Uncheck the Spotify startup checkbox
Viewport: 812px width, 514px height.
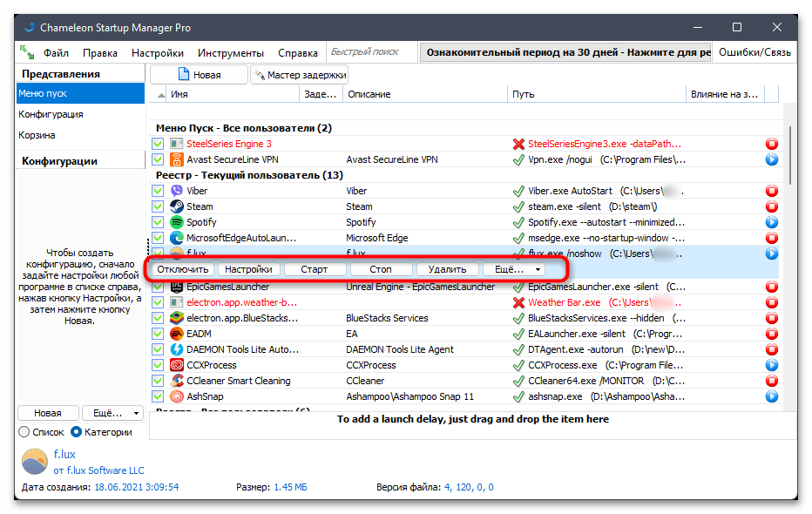(158, 222)
